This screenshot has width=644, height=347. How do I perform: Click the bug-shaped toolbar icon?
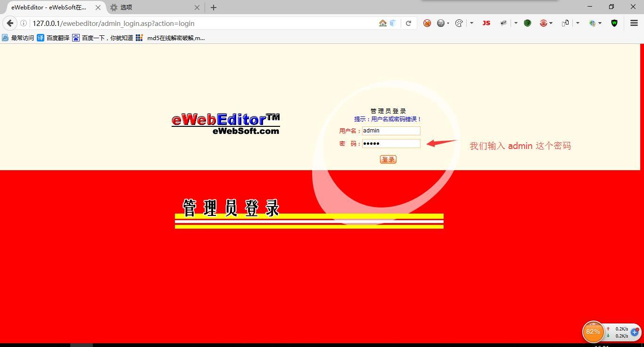coord(504,23)
